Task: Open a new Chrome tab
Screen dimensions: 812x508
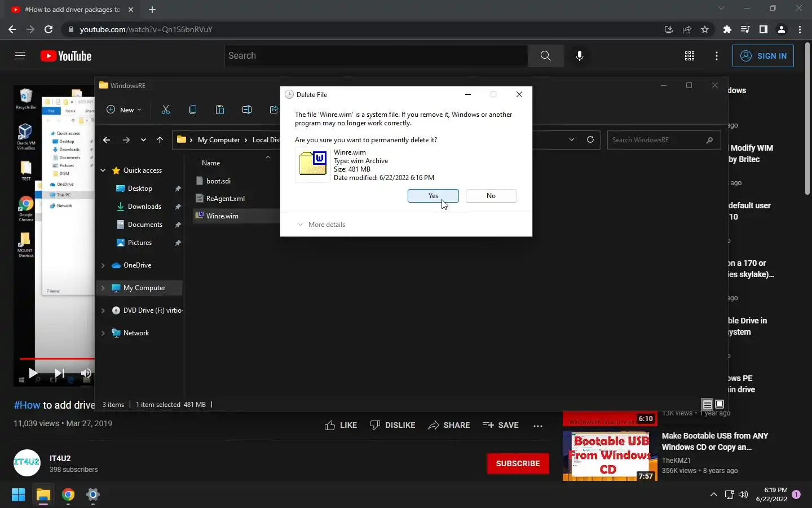Action: [x=152, y=10]
